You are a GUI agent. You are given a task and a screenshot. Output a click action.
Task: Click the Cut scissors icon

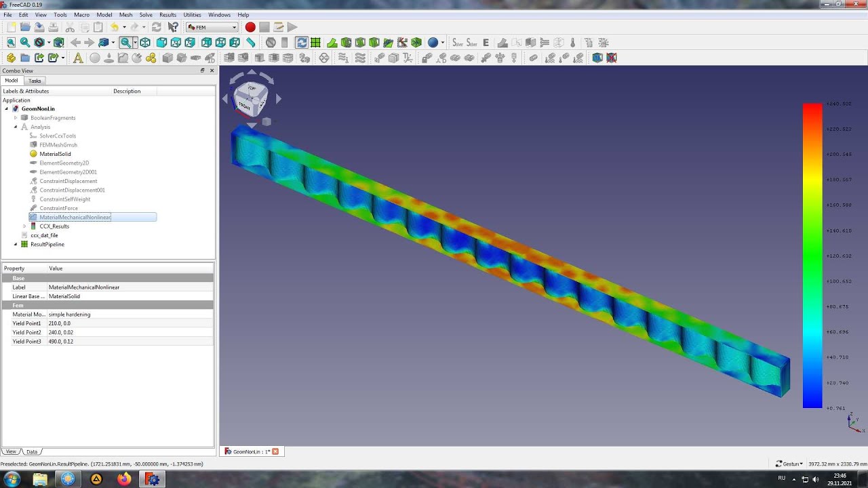70,27
